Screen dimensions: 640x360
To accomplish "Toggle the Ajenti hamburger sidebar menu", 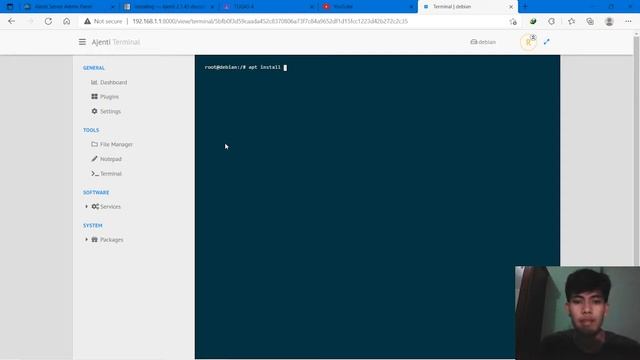I will click(x=82, y=42).
